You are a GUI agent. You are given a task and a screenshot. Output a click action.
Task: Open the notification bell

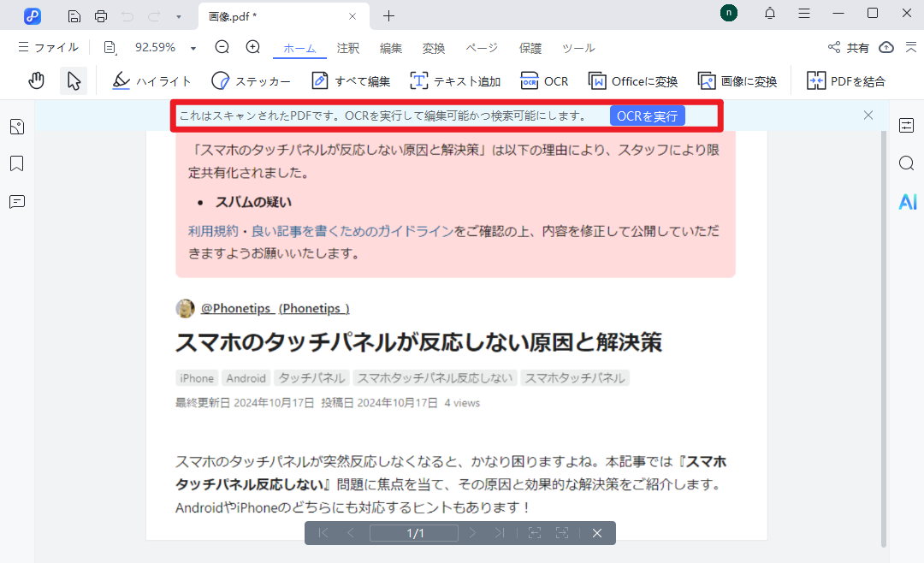pos(770,13)
